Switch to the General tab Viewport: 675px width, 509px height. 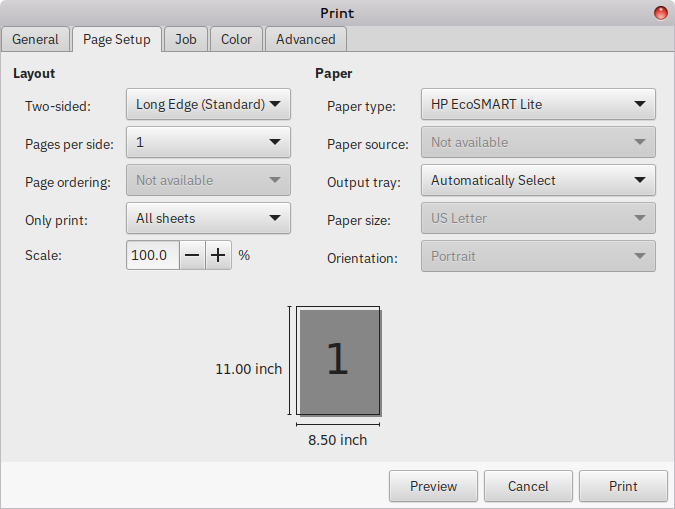point(35,39)
